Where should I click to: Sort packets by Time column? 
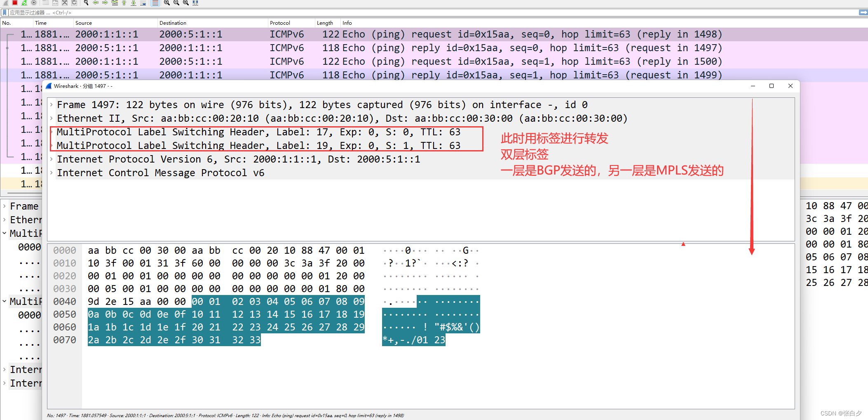point(53,23)
